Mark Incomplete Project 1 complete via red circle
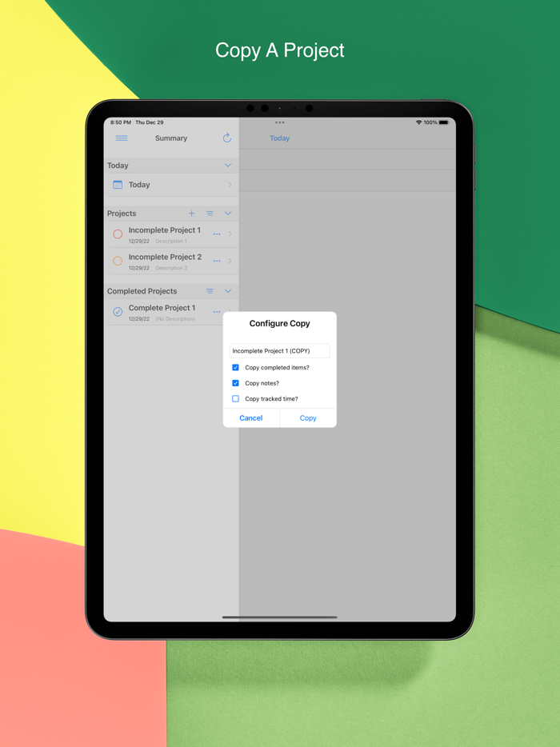The image size is (560, 747). coord(118,234)
